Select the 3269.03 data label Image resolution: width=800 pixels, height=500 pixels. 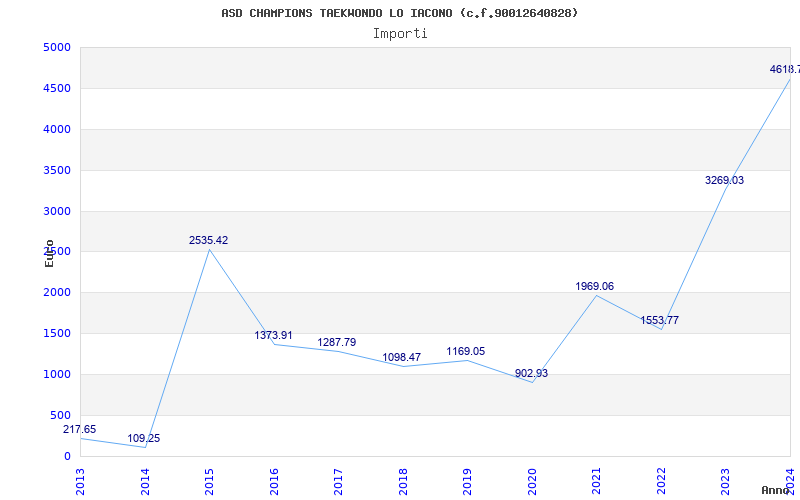click(724, 180)
